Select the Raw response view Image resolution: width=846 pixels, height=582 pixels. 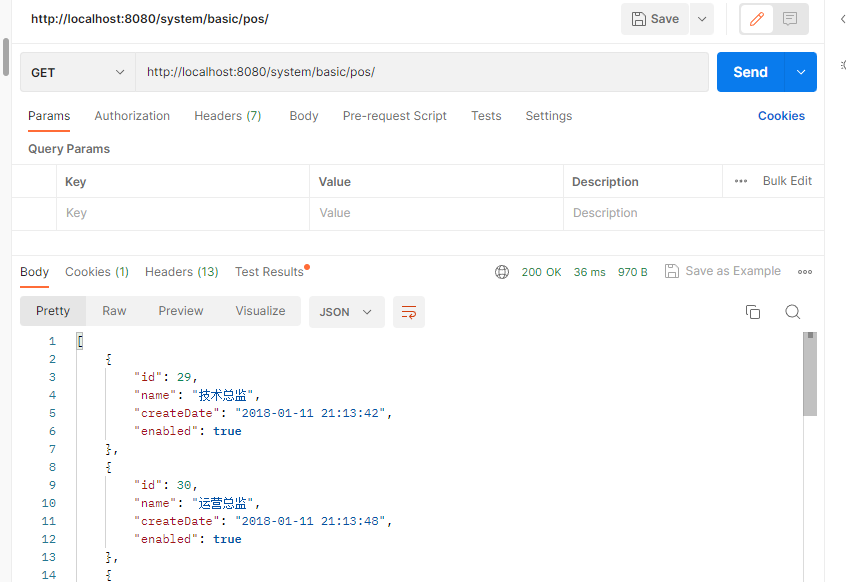click(x=114, y=311)
